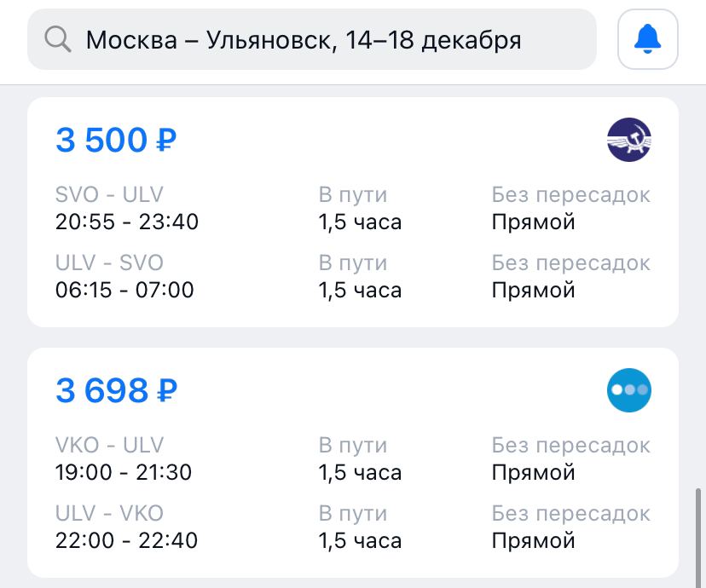The height and width of the screenshot is (588, 706).
Task: Tap 'Без пересадок' on VKO - ULV row
Action: click(x=571, y=446)
